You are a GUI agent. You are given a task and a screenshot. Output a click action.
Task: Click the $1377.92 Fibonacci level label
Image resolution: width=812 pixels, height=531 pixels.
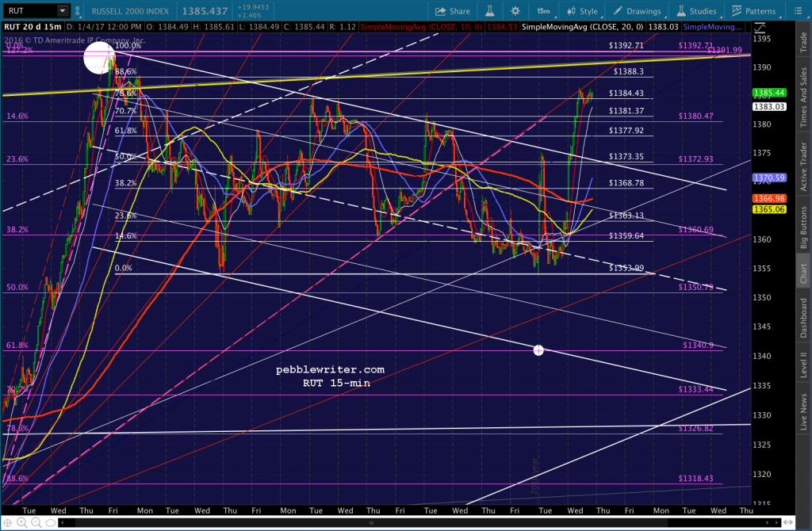626,131
